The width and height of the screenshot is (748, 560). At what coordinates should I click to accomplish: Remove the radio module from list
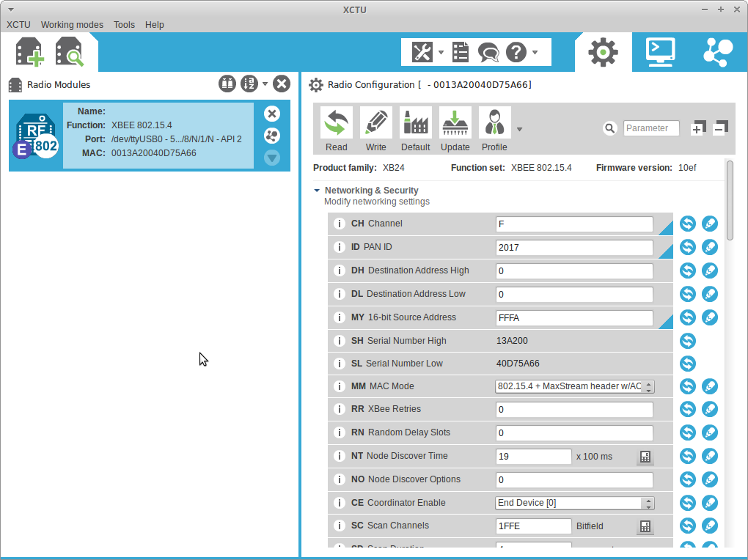pyautogui.click(x=272, y=114)
